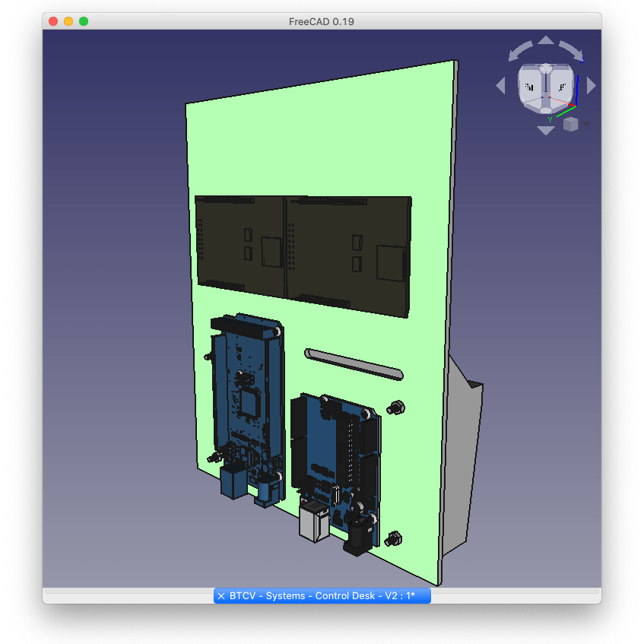Rotate view right with the right arrow
Screen dimensions: 644x644
pos(592,86)
